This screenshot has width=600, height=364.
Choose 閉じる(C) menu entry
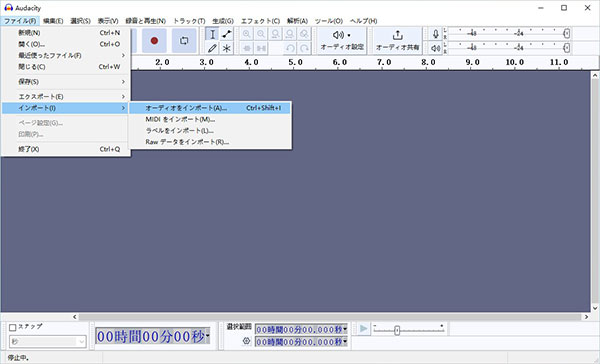66,67
